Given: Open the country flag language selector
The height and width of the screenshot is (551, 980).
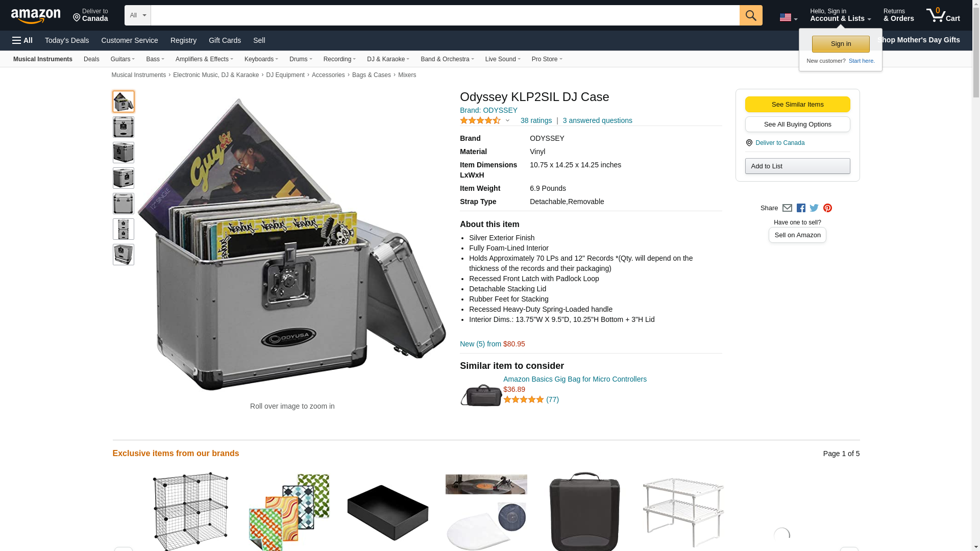Looking at the screenshot, I should tap(788, 18).
